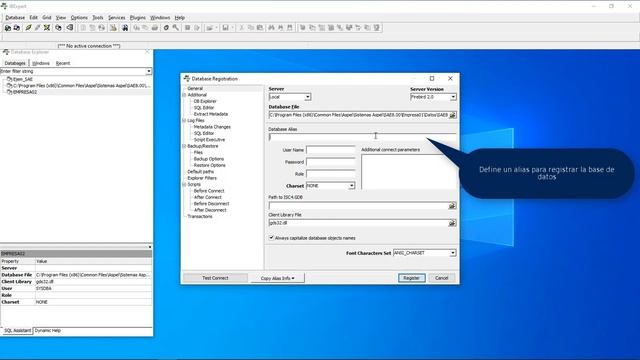The width and height of the screenshot is (640, 360).
Task: Open the Font Characters Set dropdown
Action: (x=453, y=253)
